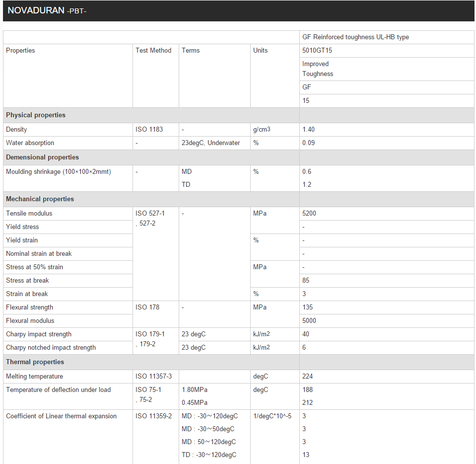The height and width of the screenshot is (464, 476).
Task: Click the Properties column header
Action: tap(20, 51)
